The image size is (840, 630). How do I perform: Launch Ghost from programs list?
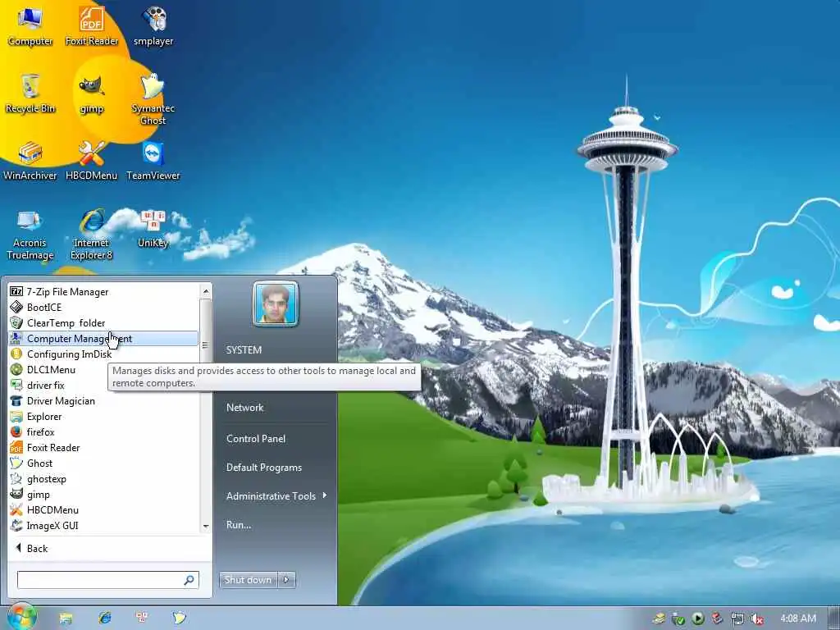pos(103,463)
